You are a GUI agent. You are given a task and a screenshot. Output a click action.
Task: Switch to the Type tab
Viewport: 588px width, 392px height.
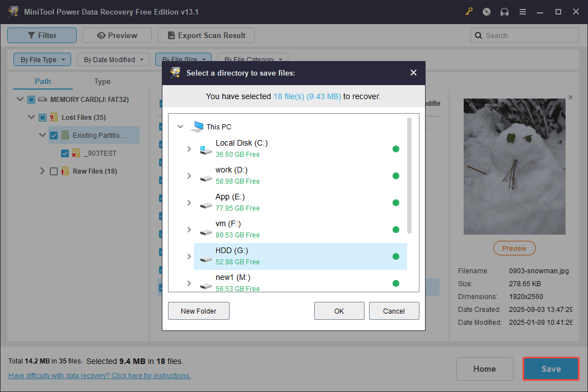tap(102, 81)
